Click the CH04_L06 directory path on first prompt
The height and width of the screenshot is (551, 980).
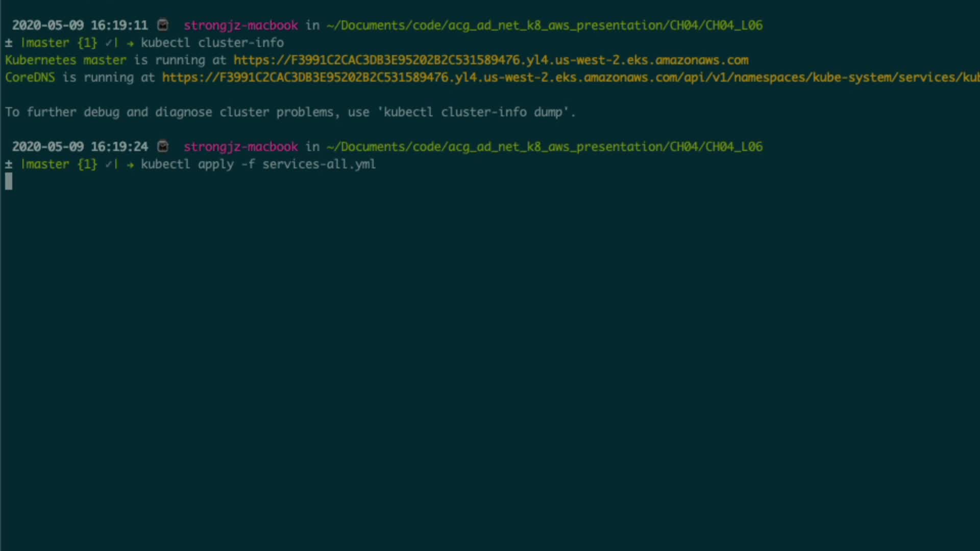(x=544, y=26)
